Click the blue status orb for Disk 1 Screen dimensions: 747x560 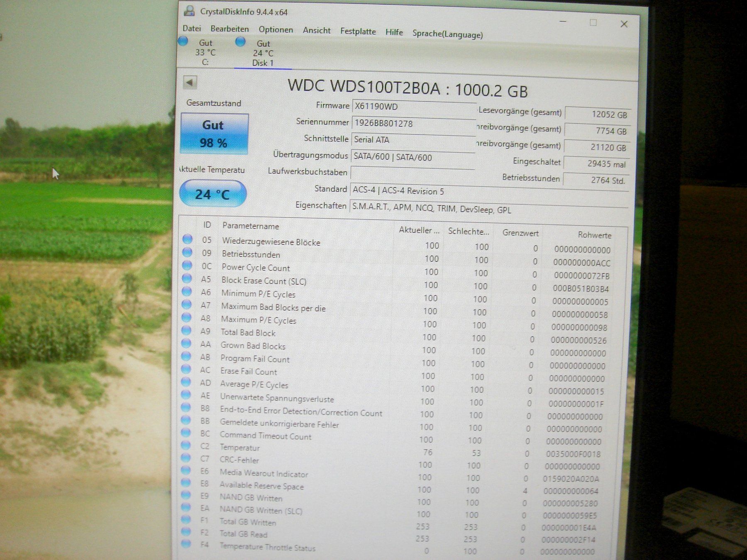tap(240, 41)
